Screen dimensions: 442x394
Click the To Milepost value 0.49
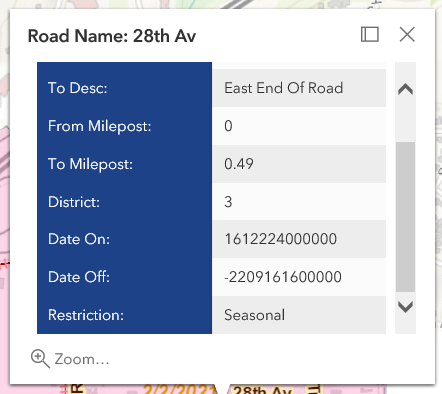pyautogui.click(x=239, y=164)
